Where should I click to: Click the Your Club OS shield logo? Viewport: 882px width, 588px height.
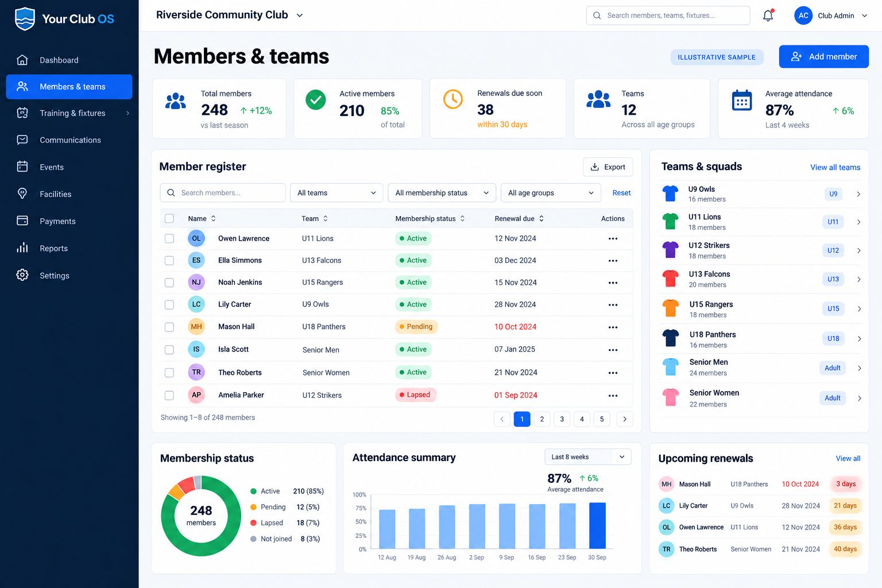point(25,19)
